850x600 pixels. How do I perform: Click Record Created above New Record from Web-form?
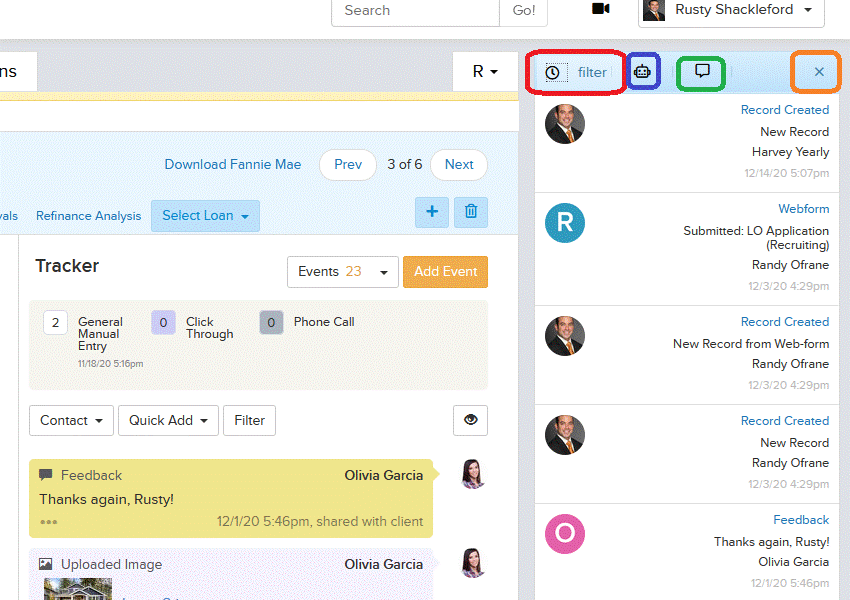tap(784, 322)
